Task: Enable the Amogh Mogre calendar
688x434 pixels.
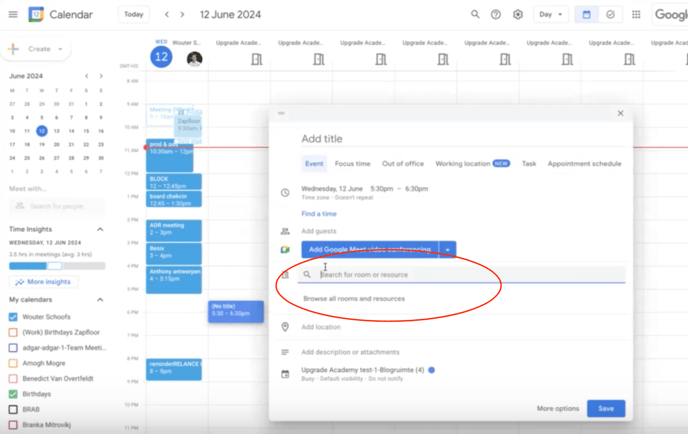Action: pos(13,363)
